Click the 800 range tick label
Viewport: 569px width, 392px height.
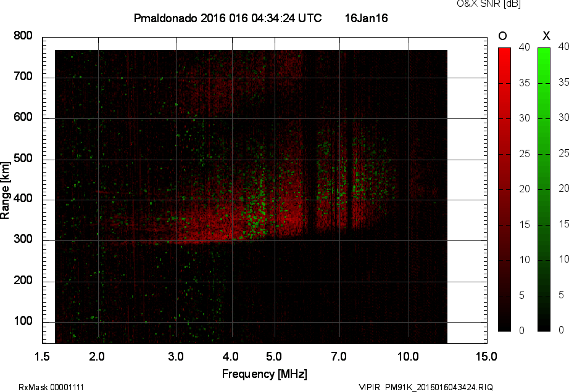click(23, 36)
